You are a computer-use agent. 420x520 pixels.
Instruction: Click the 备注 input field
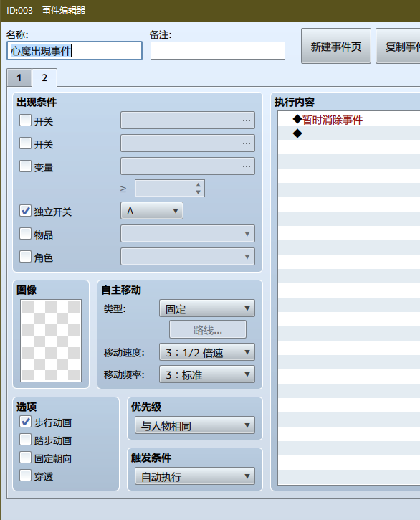click(x=218, y=51)
